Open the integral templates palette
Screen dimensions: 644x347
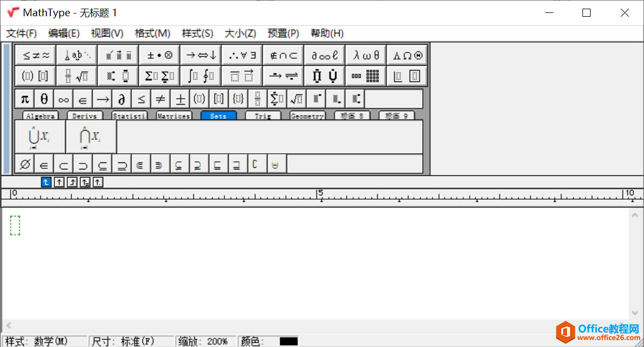pos(200,76)
